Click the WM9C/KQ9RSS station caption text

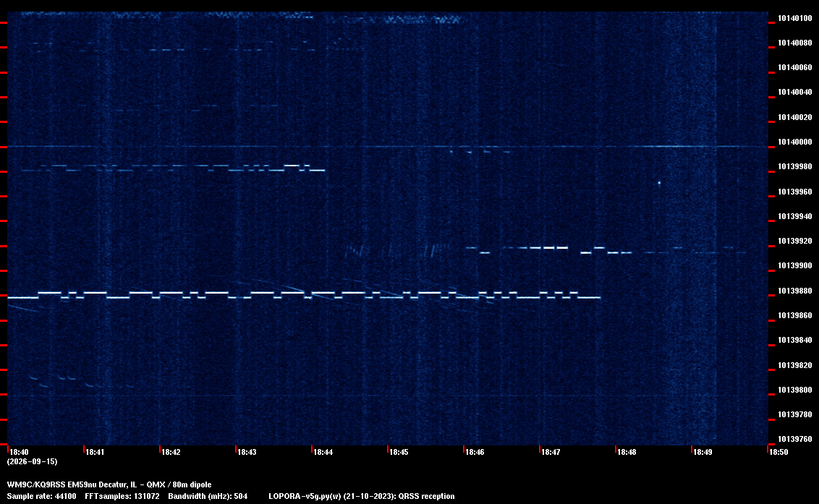click(109, 484)
